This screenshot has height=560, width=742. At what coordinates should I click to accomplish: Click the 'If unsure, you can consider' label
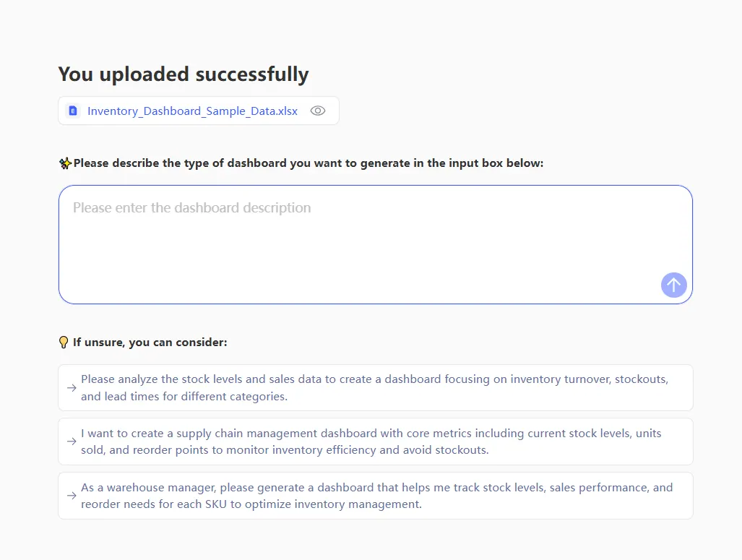pos(150,342)
